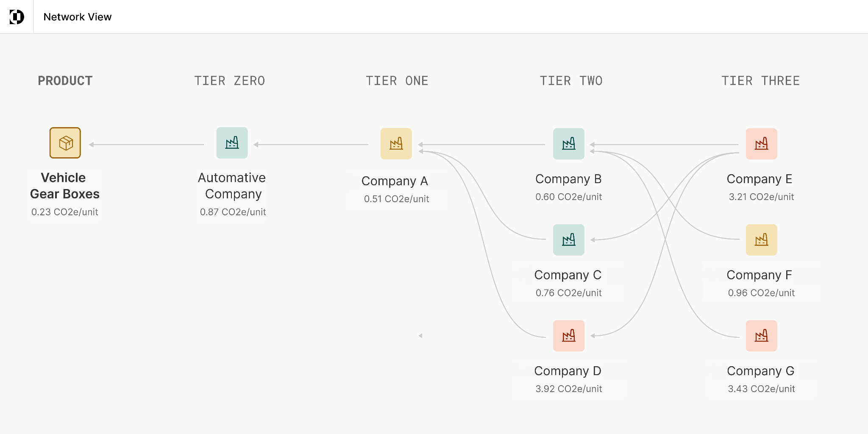Click Company D's 3.92 CO2e/unit value
This screenshot has height=434, width=868.
[568, 389]
